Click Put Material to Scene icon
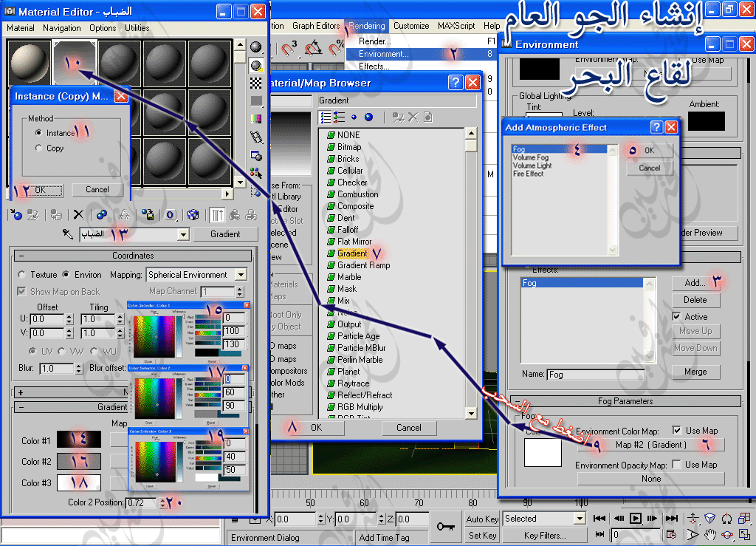Screen dimensions: 756x546 coord(32,215)
